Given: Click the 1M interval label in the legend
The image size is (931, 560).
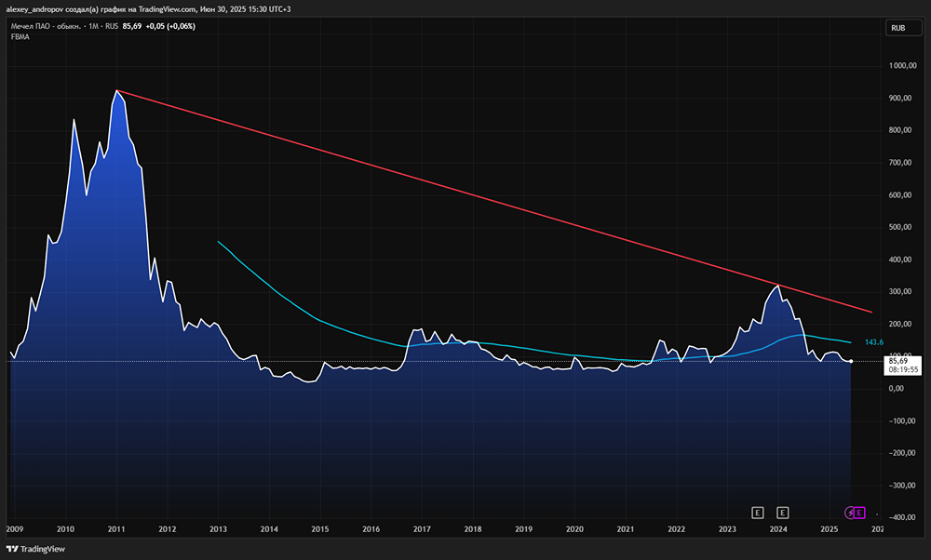Looking at the screenshot, I should coord(93,26).
